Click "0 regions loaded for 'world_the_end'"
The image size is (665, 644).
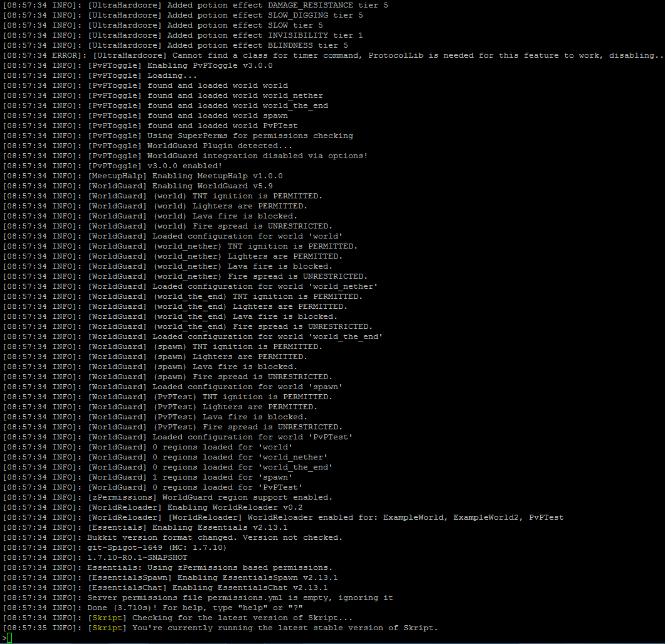click(243, 468)
